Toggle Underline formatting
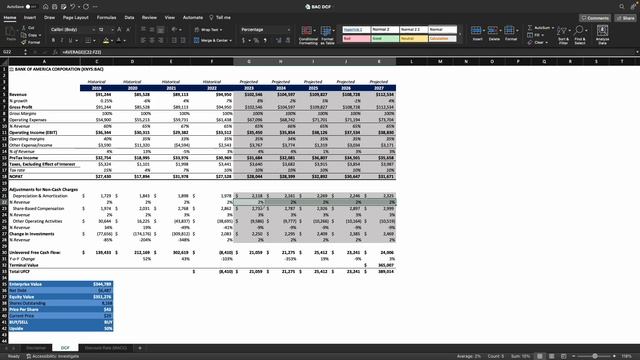The image size is (640, 360). 71,40
